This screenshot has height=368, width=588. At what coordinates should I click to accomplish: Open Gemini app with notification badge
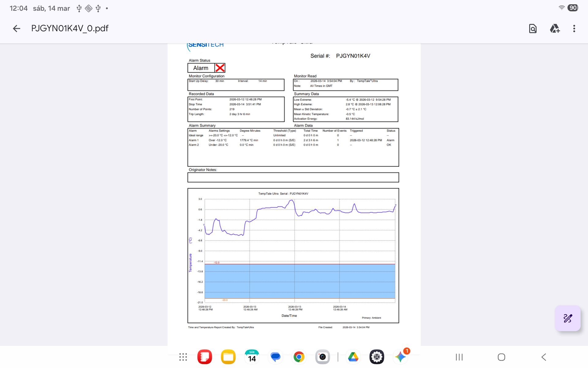pos(400,357)
